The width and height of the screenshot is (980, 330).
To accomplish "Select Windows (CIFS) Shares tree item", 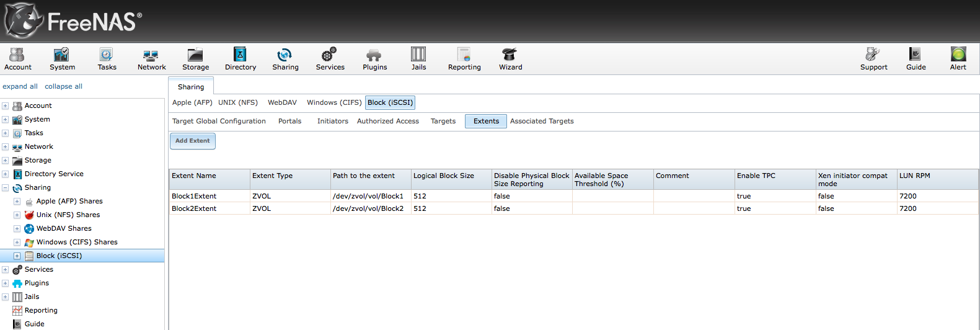I will pyautogui.click(x=77, y=243).
